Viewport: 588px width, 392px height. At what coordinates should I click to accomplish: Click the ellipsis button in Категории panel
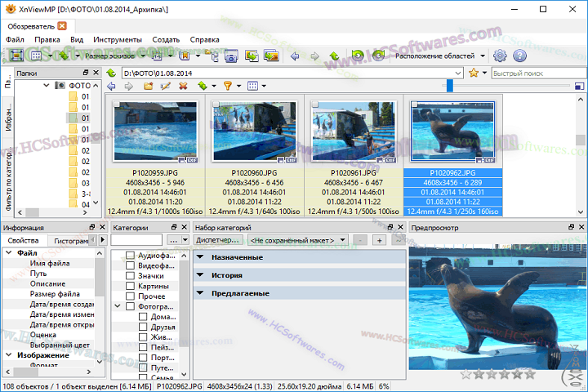tap(173, 240)
